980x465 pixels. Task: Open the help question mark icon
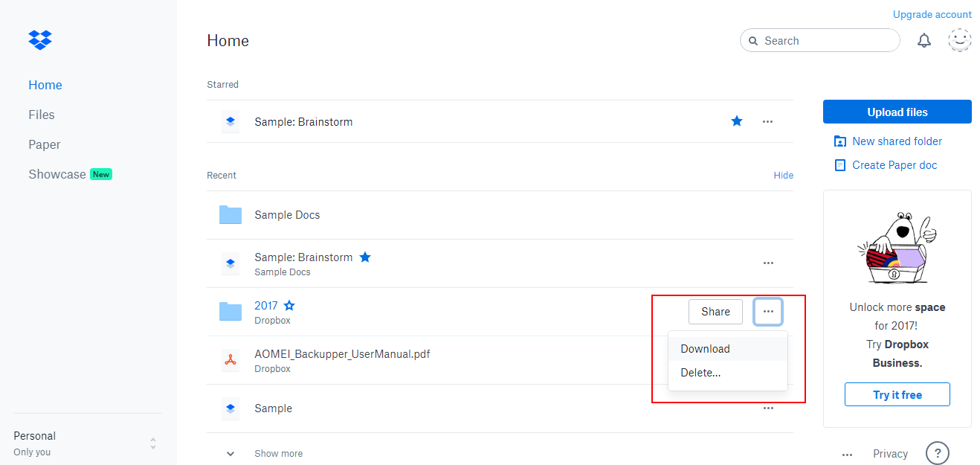tap(938, 453)
